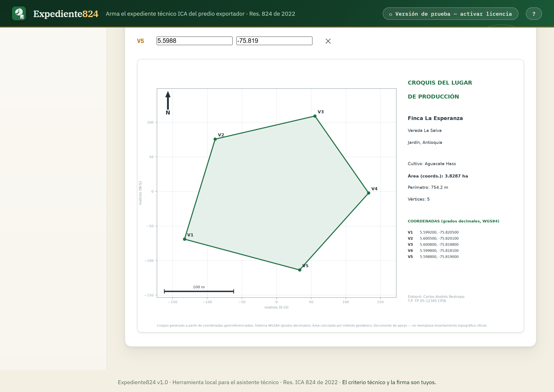Edit V5 latitude field showing 5.5988
The image size is (554, 392).
(195, 41)
